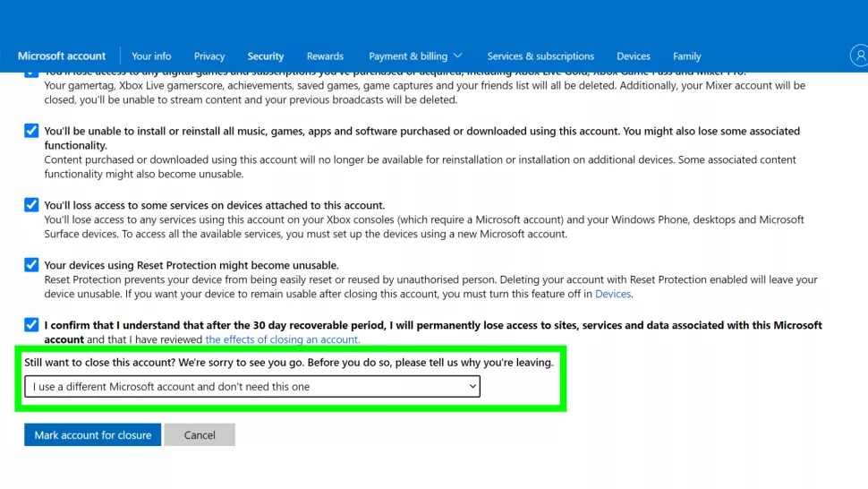Switch to the Security tab
Screen dimensions: 868x489
266,56
